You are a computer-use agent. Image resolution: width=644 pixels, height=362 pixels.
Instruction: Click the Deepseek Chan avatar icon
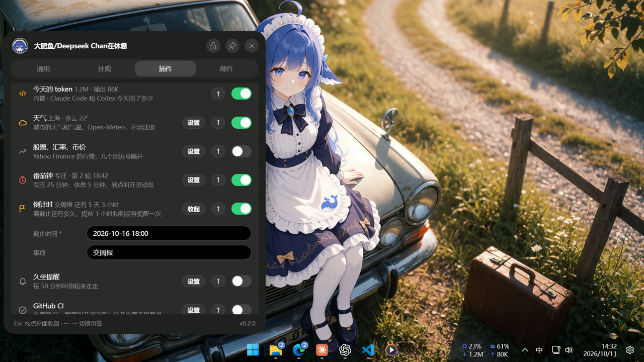point(20,46)
